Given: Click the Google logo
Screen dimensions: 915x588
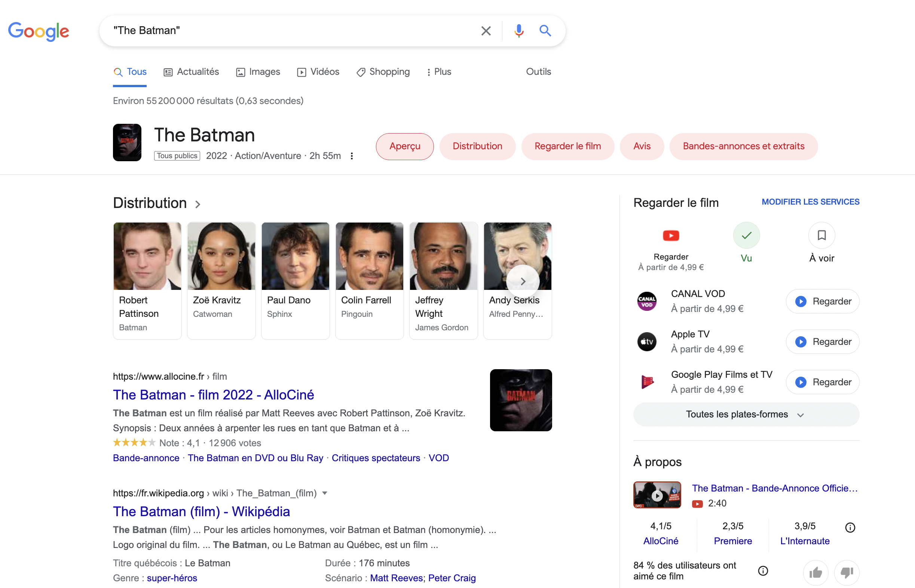Looking at the screenshot, I should point(39,31).
